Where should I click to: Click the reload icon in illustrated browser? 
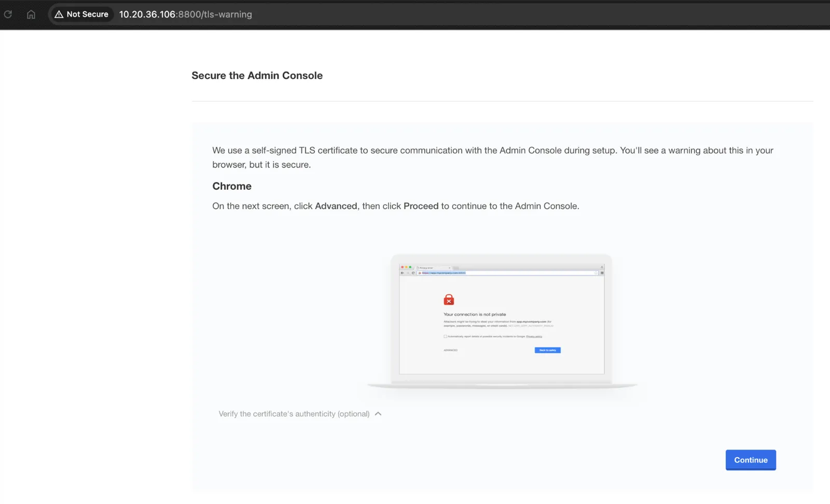(x=413, y=273)
